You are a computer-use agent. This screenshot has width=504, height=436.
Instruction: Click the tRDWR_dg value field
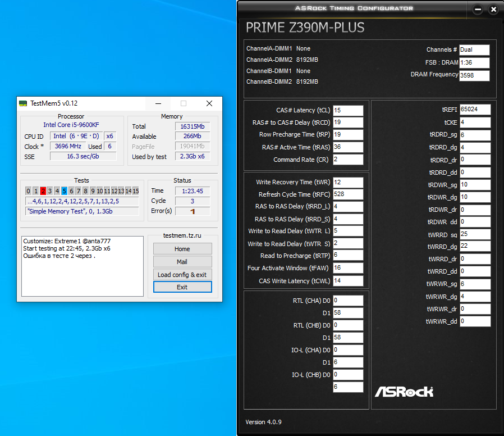tap(475, 197)
